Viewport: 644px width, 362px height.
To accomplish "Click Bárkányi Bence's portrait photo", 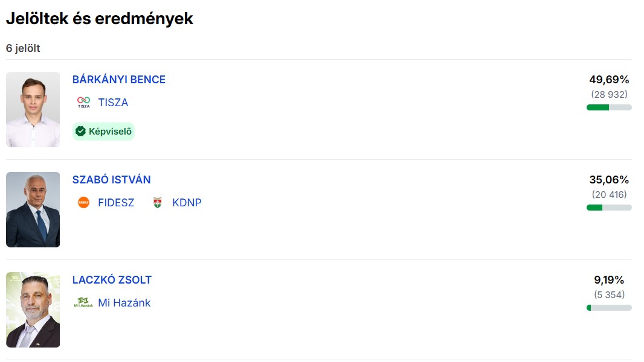I will click(x=33, y=109).
